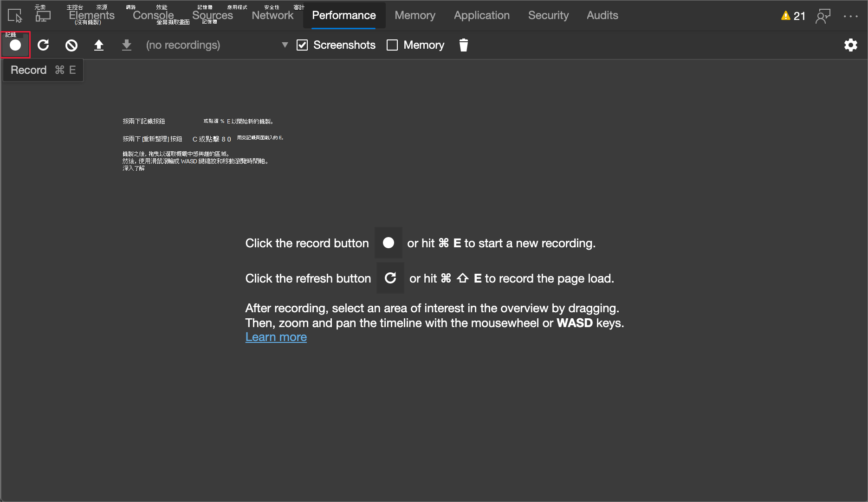Follow the Learn more link
Screen dimensions: 868x502
coord(276,337)
